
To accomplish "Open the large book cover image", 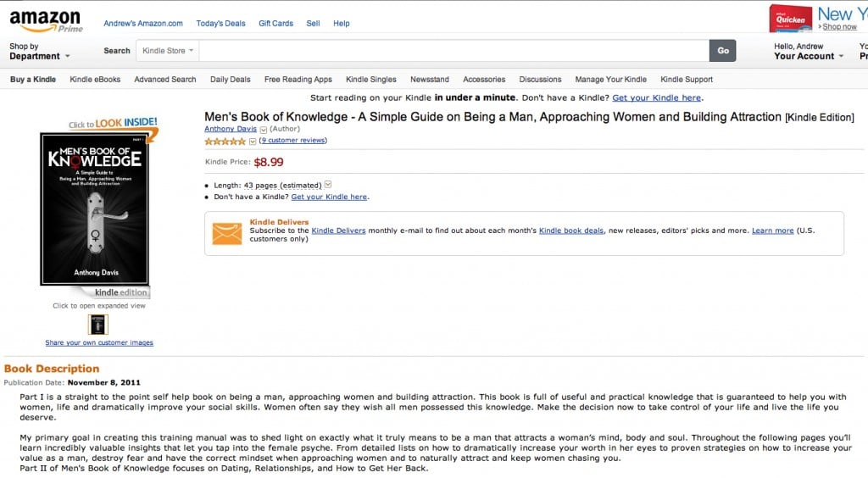I will tap(95, 209).
